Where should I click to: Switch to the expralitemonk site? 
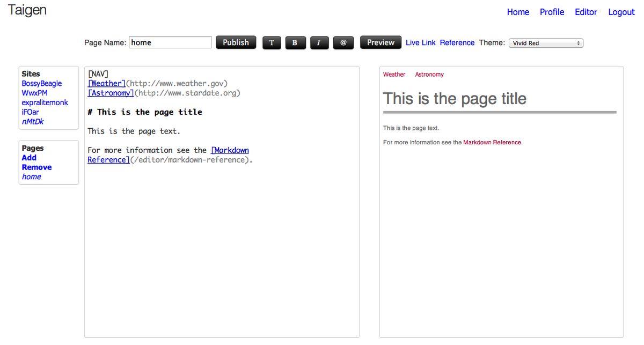45,102
